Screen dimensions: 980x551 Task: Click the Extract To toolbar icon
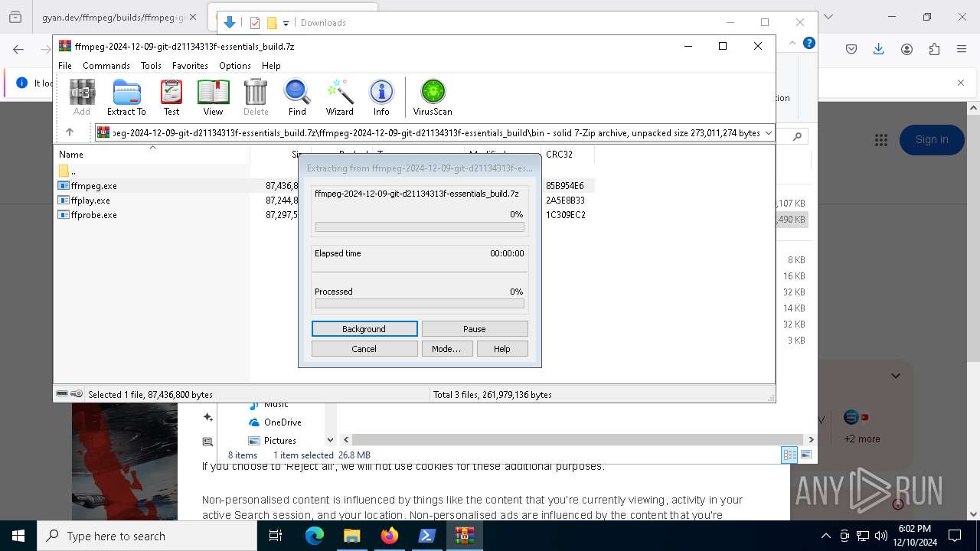point(126,97)
